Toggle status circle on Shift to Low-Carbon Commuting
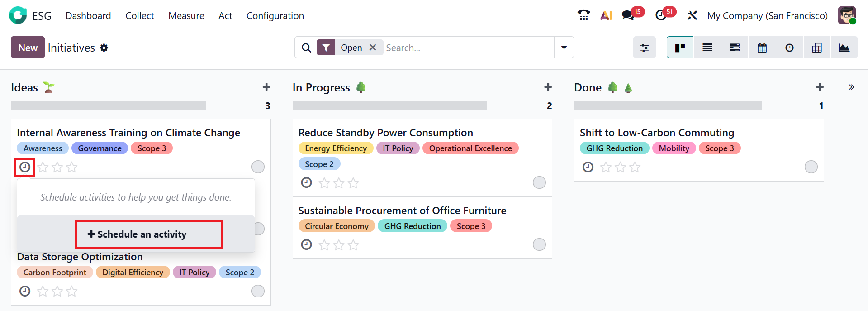 811,167
